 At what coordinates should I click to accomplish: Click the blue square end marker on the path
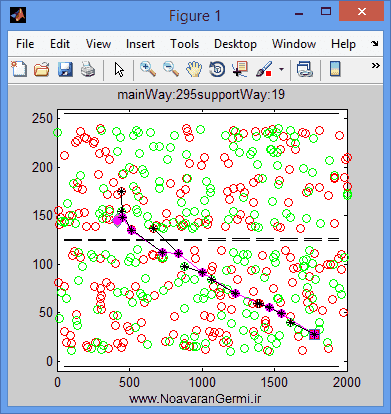point(314,334)
